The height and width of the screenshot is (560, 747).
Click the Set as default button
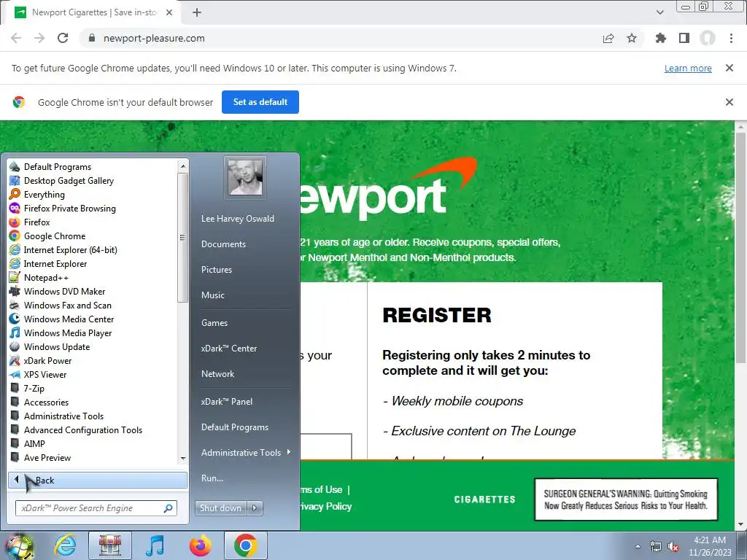click(260, 102)
